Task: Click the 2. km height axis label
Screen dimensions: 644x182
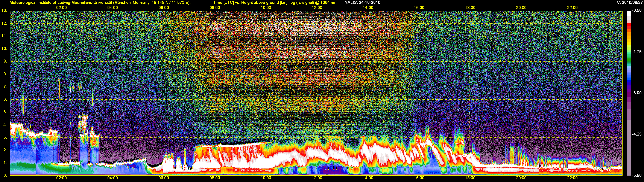Action: pos(5,150)
